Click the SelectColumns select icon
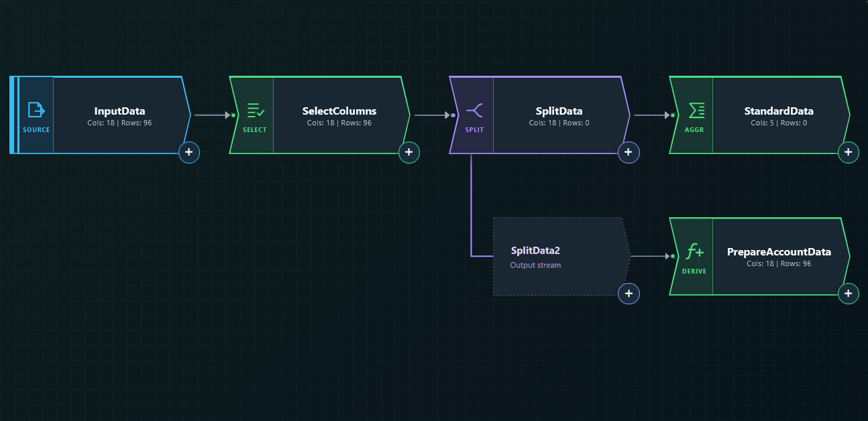 point(256,111)
